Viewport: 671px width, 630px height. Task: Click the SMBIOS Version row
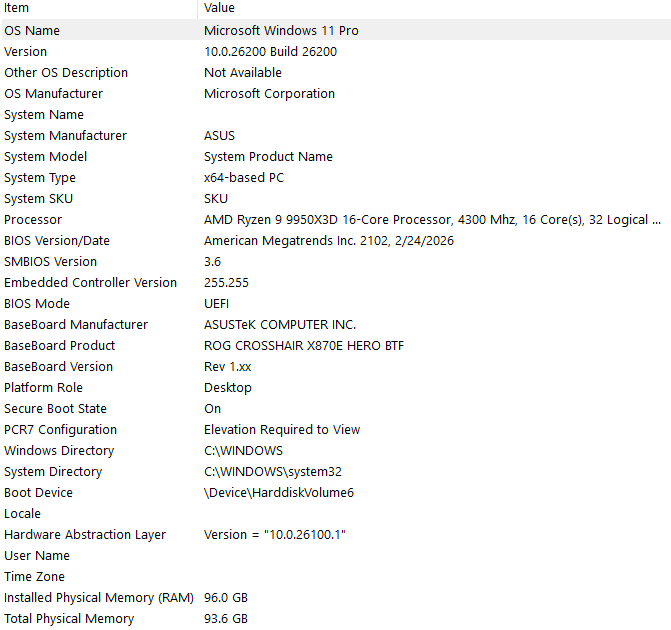(336, 262)
